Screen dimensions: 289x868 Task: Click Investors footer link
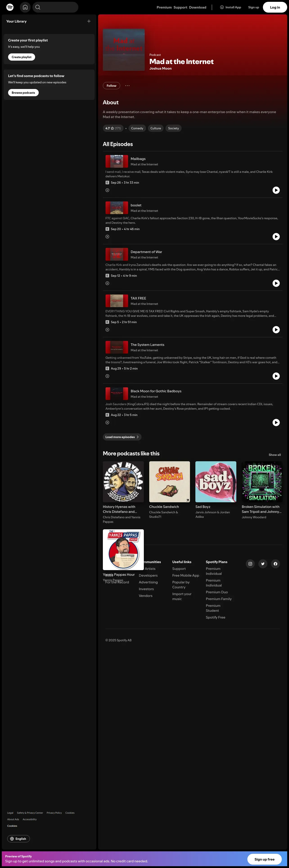[x=146, y=589]
